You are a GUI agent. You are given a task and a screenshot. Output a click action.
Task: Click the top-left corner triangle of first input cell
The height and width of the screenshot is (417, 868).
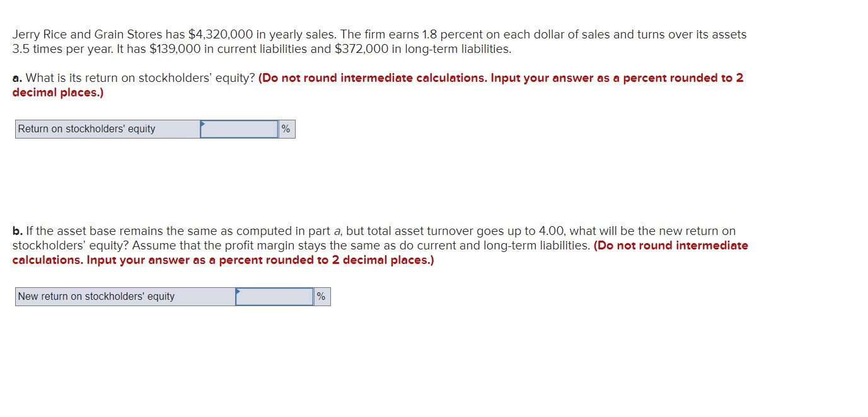(x=203, y=123)
